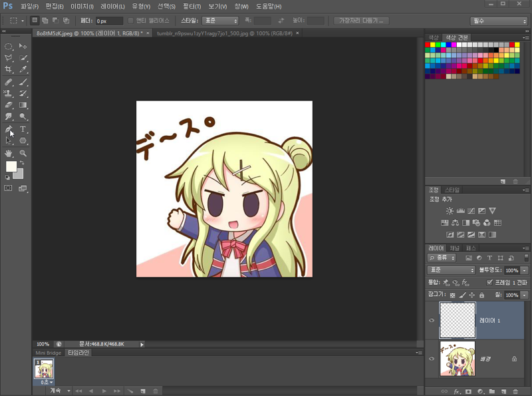Add a Curves adjustment
Image resolution: width=532 pixels, height=396 pixels.
pos(471,211)
